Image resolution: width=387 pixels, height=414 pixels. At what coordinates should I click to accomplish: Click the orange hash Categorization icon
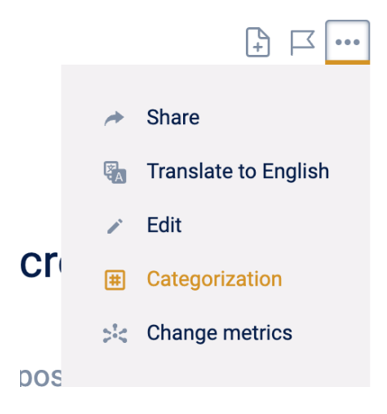(x=115, y=280)
